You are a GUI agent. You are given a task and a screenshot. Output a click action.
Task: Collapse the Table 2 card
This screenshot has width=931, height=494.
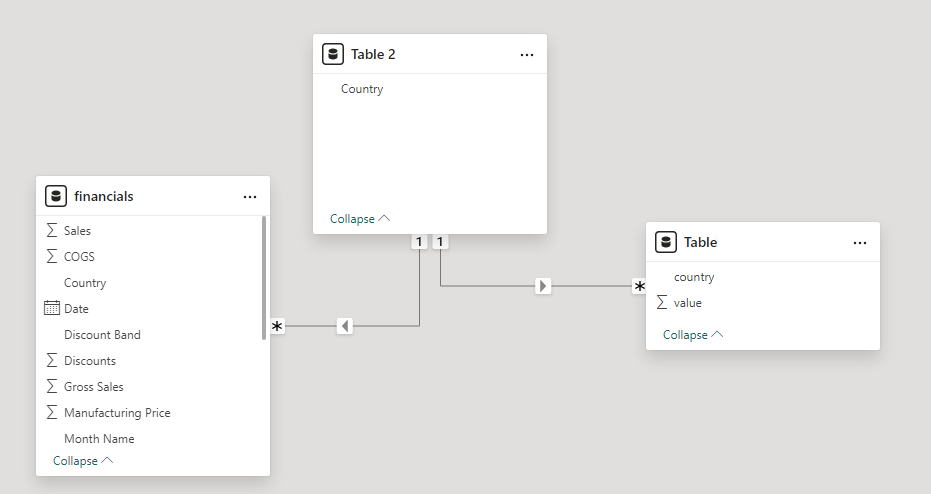360,218
